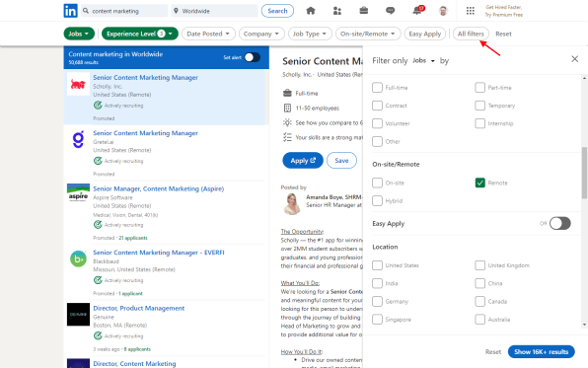
Task: Open the All filters pill
Action: click(x=471, y=34)
